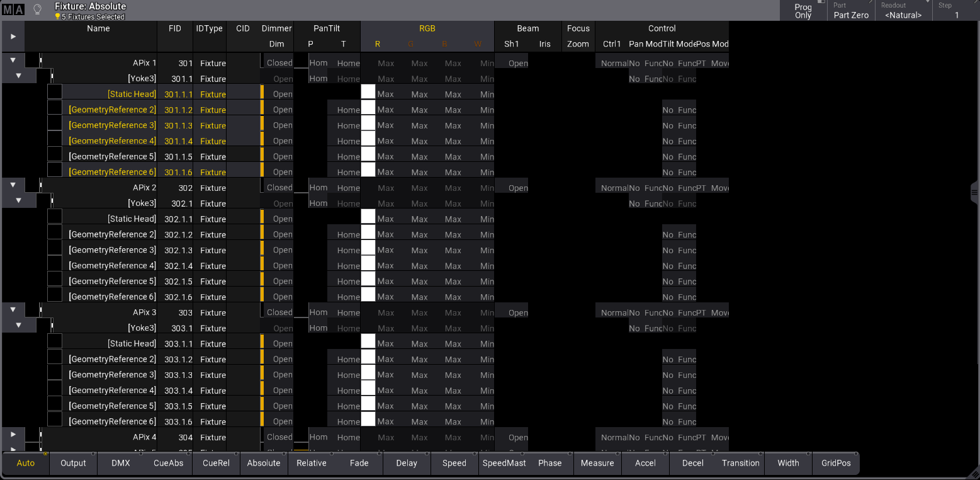Click the light bulb icon in title bar
The height and width of the screenshot is (480, 980).
(x=38, y=9)
